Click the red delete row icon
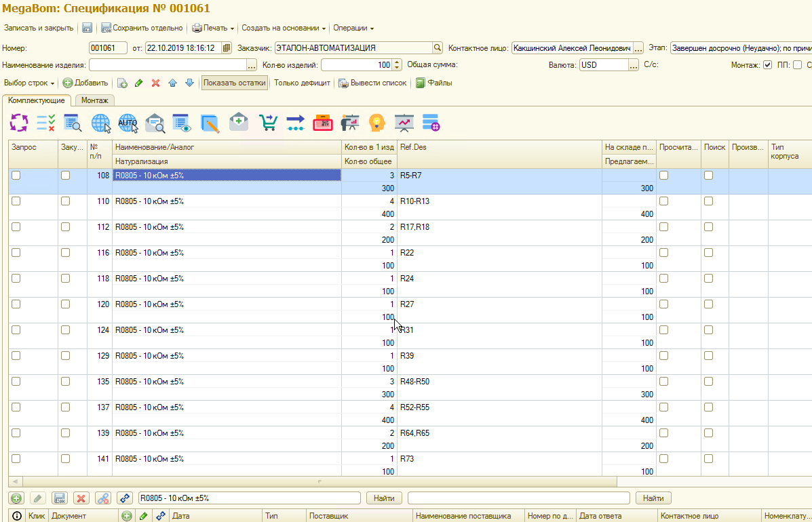Image resolution: width=812 pixels, height=522 pixels. 155,83
